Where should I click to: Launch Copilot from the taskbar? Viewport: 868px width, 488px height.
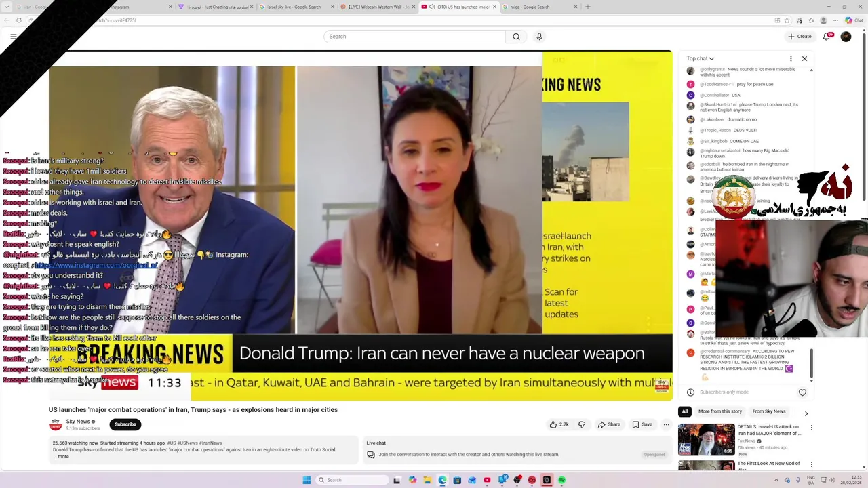[412, 480]
